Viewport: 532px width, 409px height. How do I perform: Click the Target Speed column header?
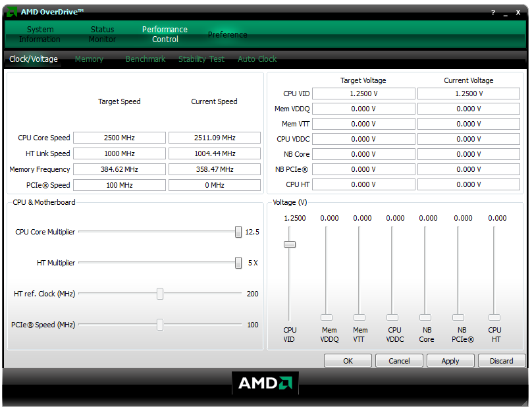(119, 101)
